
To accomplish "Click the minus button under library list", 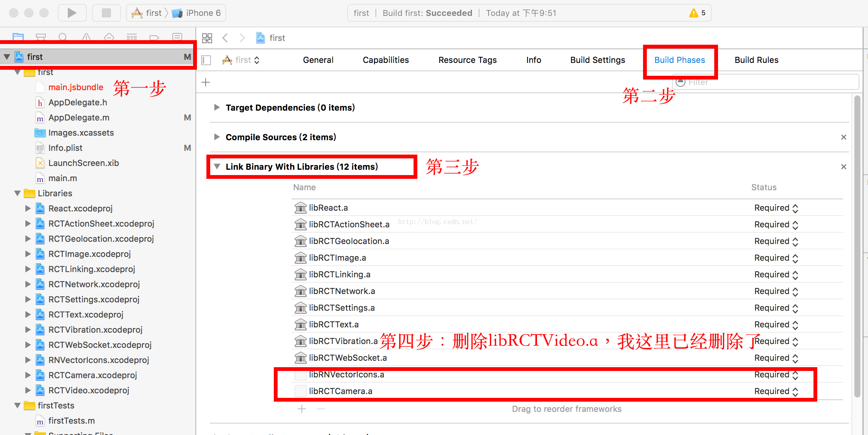I will tap(320, 409).
